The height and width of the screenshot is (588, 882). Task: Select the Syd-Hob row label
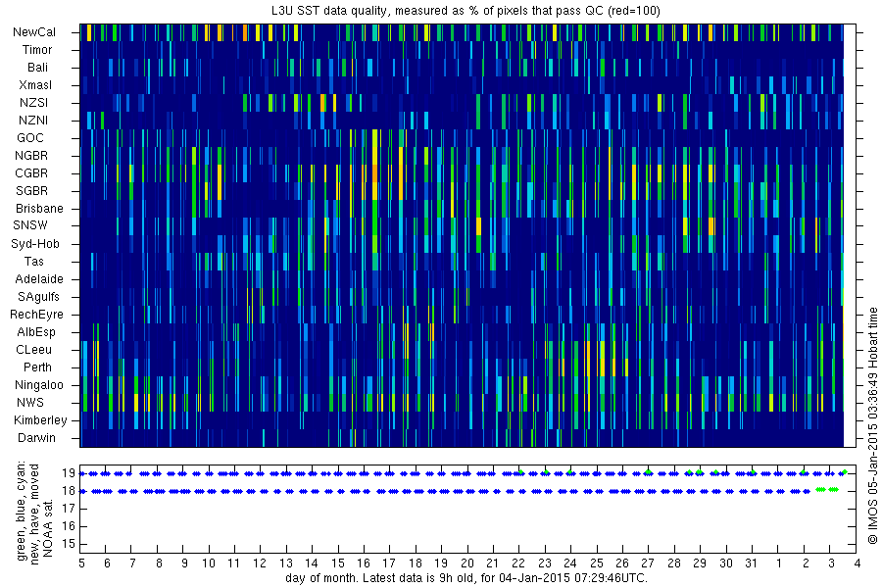35,244
